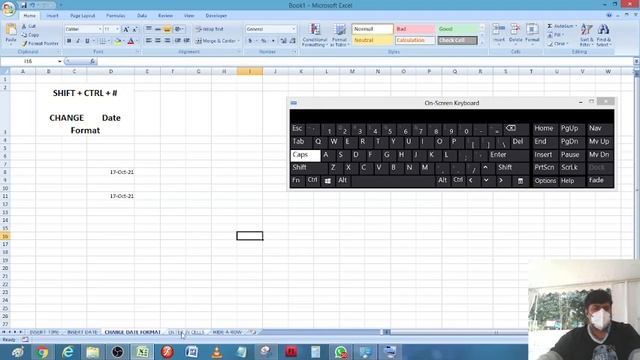Open Chrome from the taskbar
Image resolution: width=640 pixels, height=360 pixels.
[42, 352]
